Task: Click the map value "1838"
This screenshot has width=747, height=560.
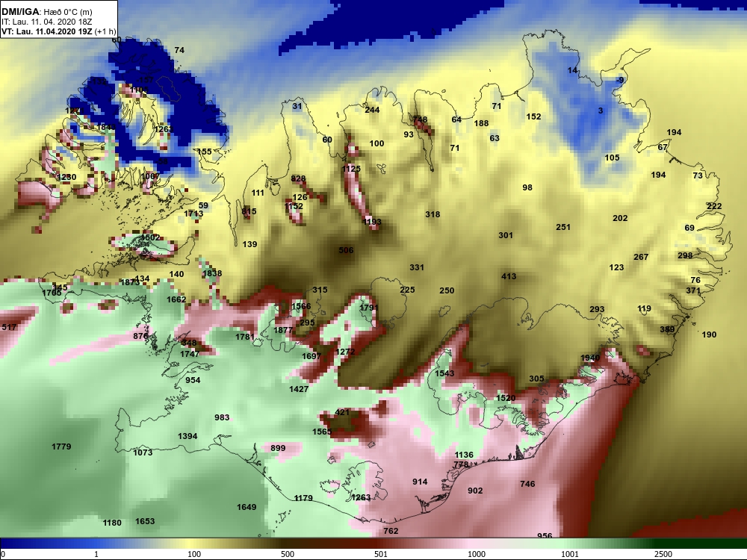Action: (212, 273)
